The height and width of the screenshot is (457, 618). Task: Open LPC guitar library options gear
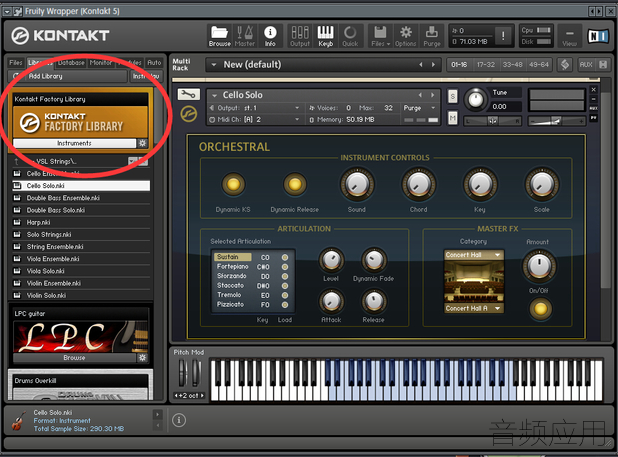click(x=142, y=357)
